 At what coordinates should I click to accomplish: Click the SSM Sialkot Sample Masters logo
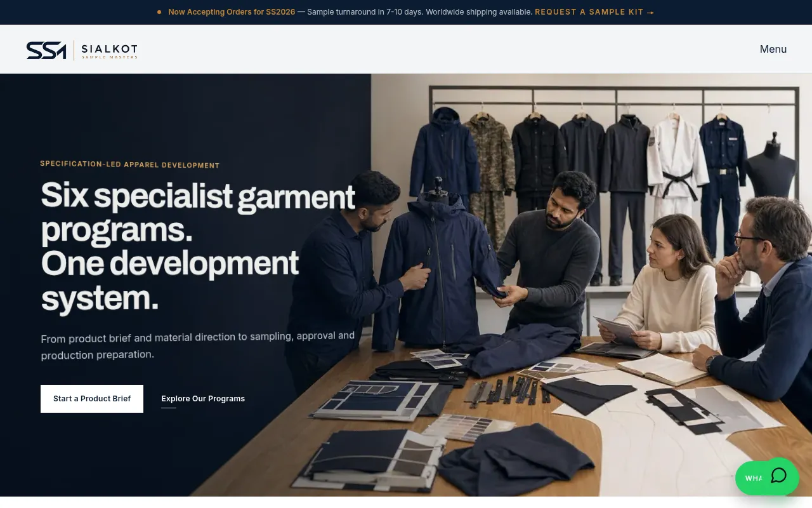[82, 50]
